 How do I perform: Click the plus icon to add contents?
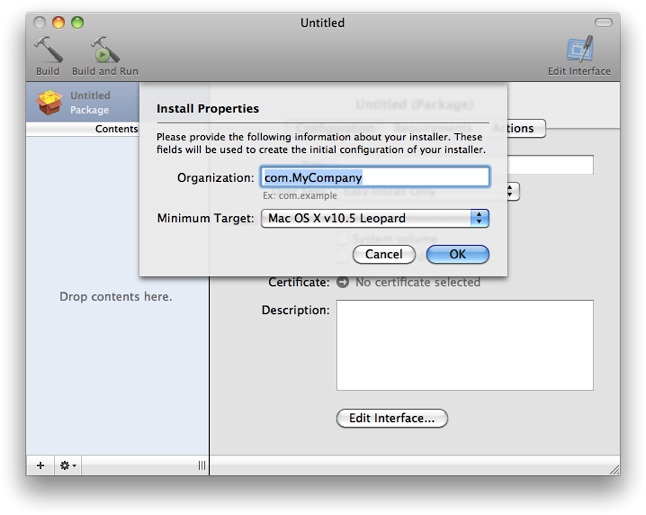40,465
